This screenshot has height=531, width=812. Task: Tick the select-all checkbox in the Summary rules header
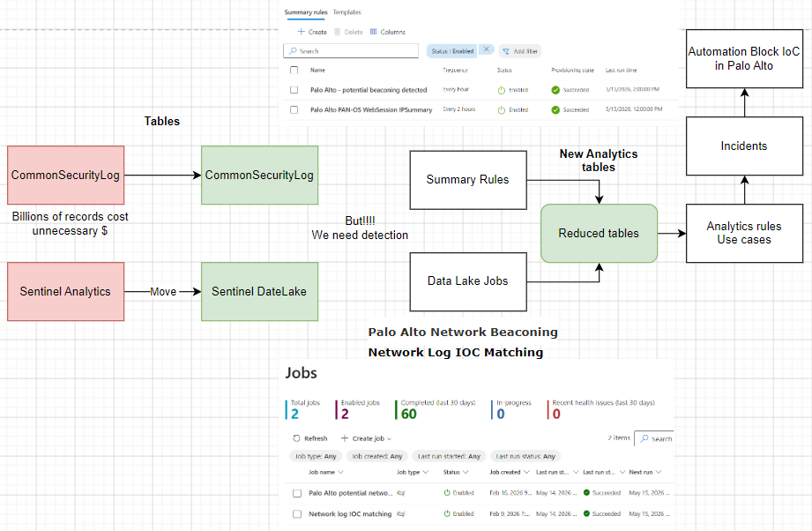pyautogui.click(x=294, y=70)
